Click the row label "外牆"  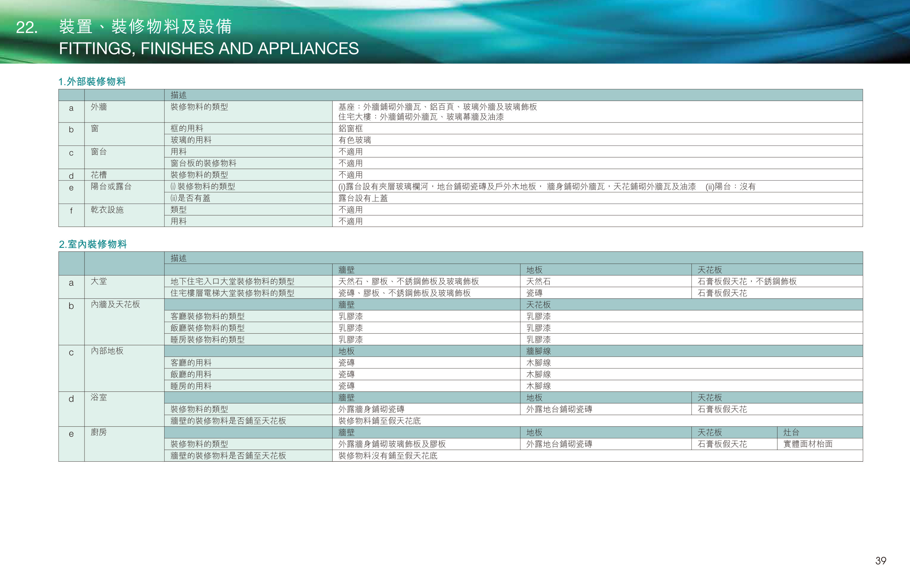99,107
